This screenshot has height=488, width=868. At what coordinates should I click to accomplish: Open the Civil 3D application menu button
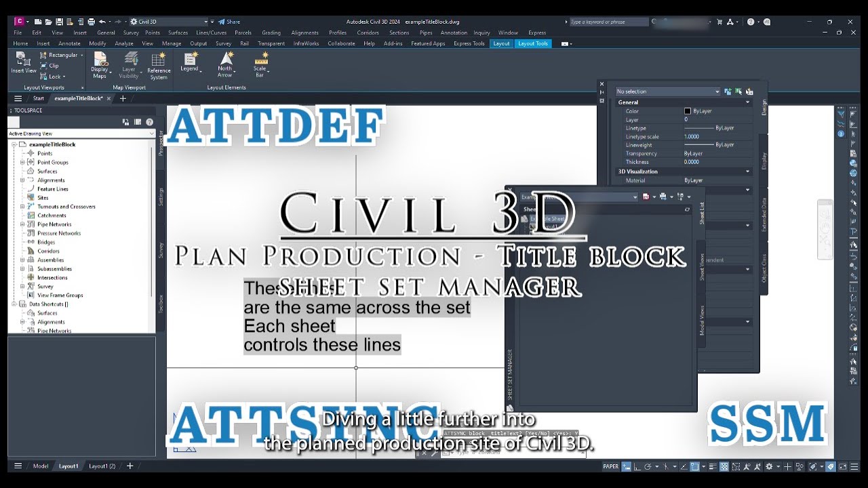point(20,22)
